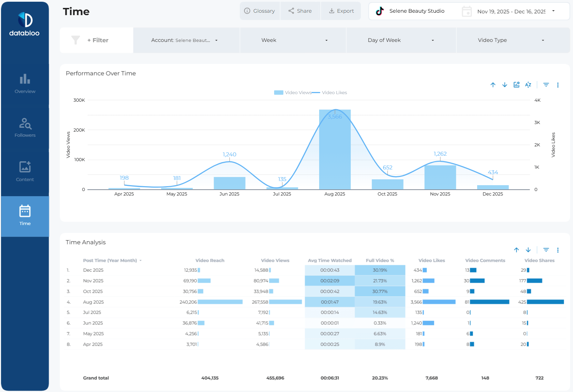Click the Time Analysis table drill-up arrow
The image size is (573, 392).
tap(516, 250)
